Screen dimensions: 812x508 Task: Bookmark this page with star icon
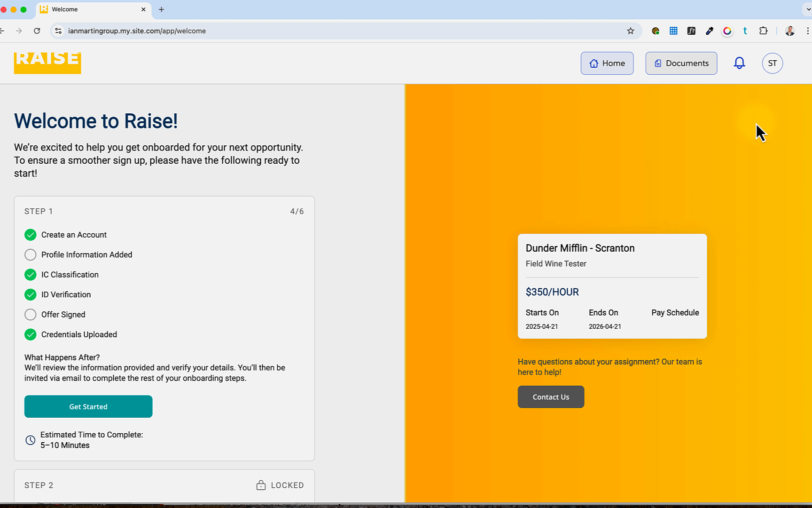[631, 31]
